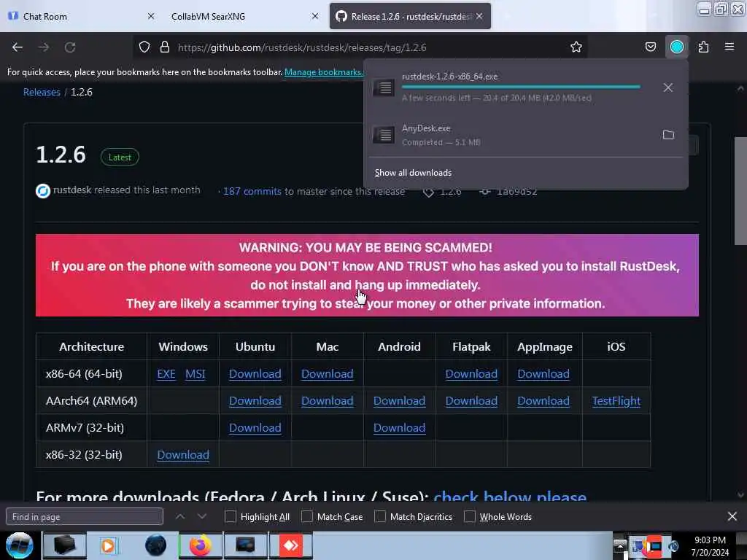The height and width of the screenshot is (560, 747).
Task: Download Mac x86-64 build
Action: pos(328,374)
